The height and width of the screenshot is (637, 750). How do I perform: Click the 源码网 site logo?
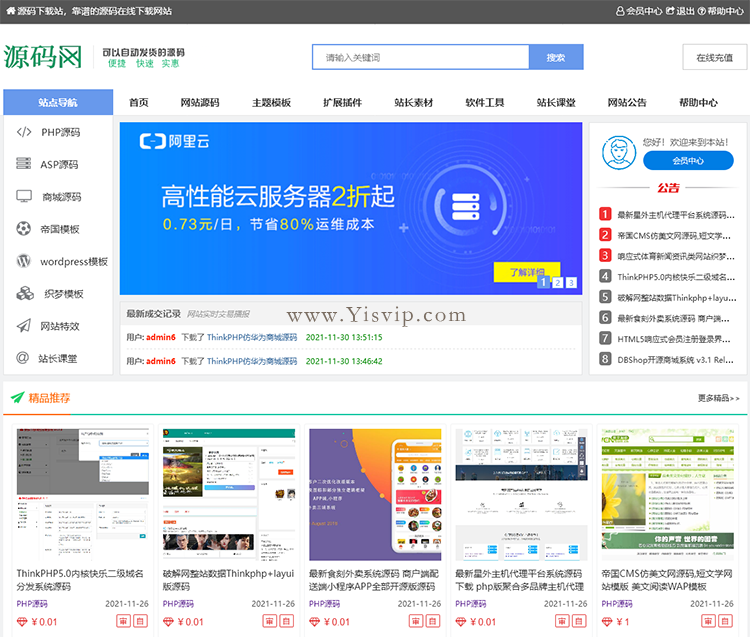(x=43, y=57)
